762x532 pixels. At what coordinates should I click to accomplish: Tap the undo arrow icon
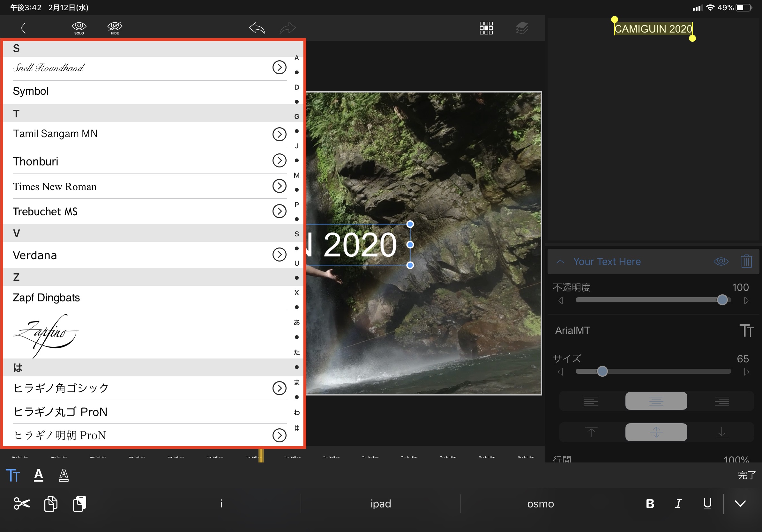coord(257,28)
